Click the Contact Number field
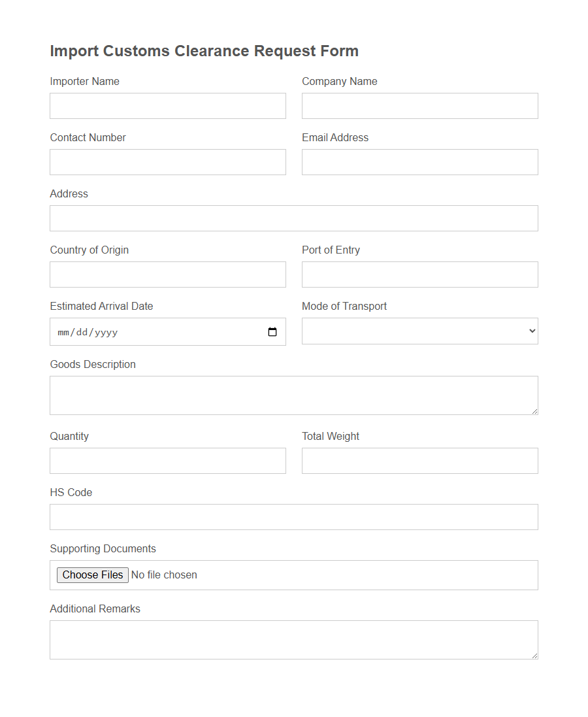 pos(168,161)
